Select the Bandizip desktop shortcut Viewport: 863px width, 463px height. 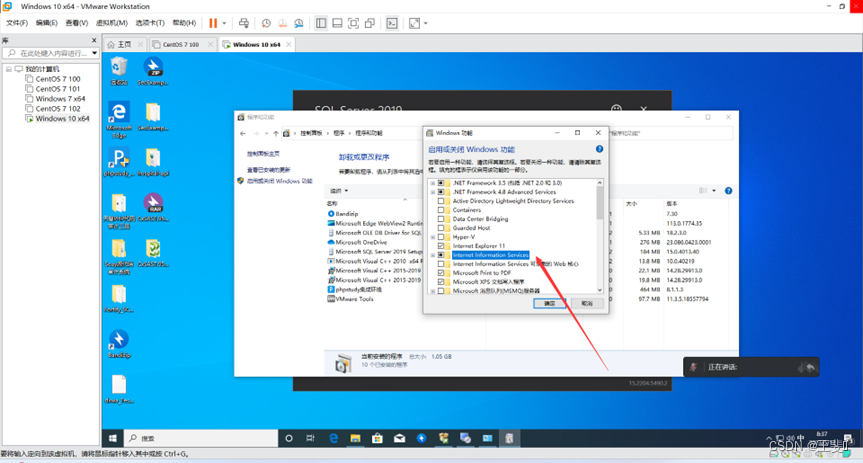(x=119, y=344)
